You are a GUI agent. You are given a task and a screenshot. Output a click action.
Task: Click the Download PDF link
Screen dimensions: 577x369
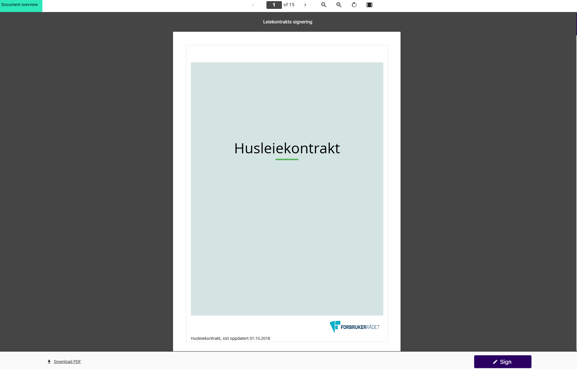click(67, 362)
